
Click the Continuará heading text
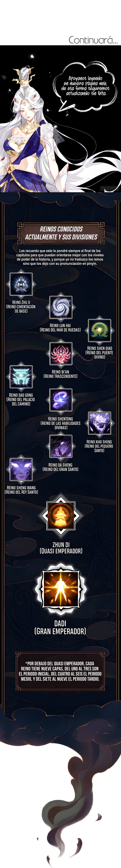[93, 40]
